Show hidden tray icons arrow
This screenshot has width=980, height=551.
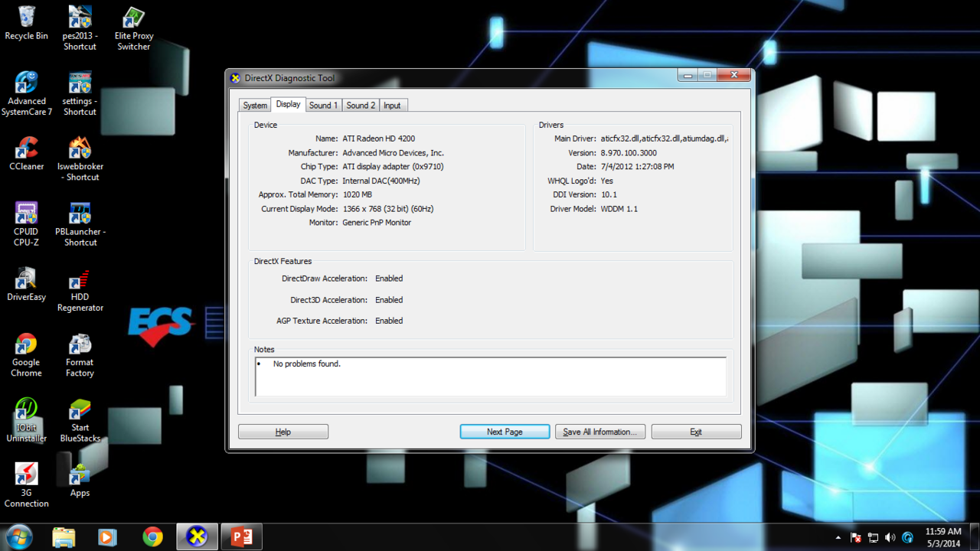click(x=838, y=537)
